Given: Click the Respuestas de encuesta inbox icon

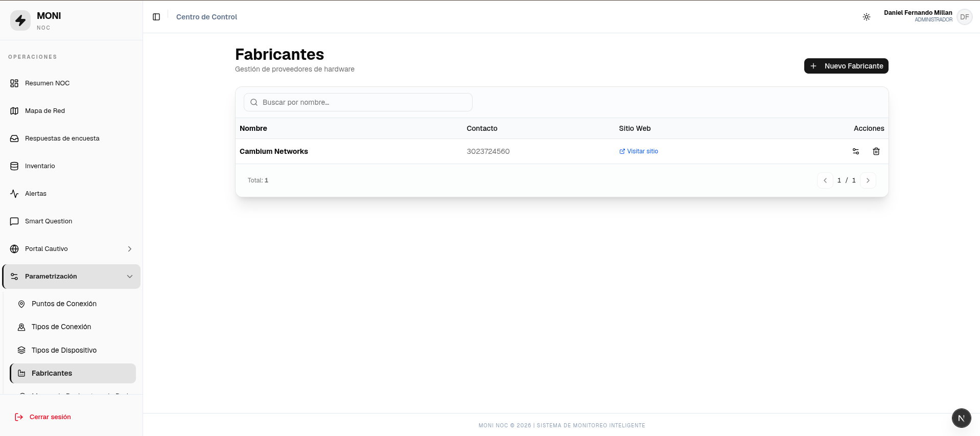Looking at the screenshot, I should [14, 139].
